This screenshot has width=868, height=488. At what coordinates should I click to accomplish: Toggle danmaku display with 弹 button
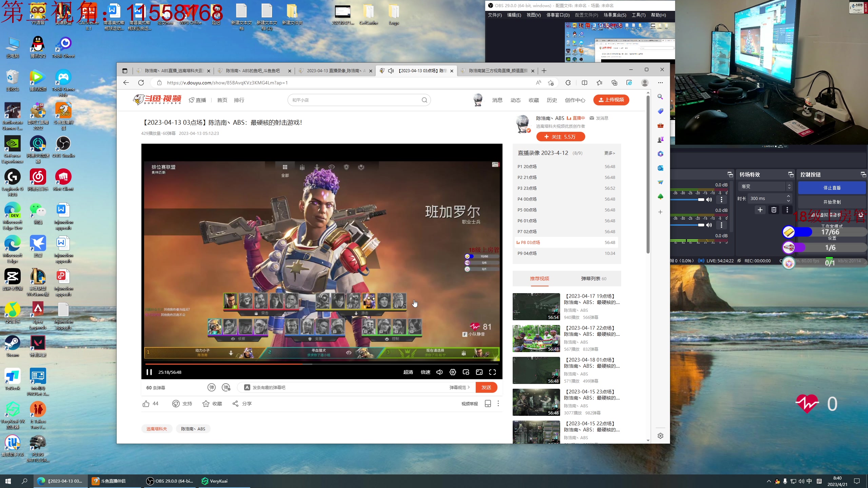[211, 387]
